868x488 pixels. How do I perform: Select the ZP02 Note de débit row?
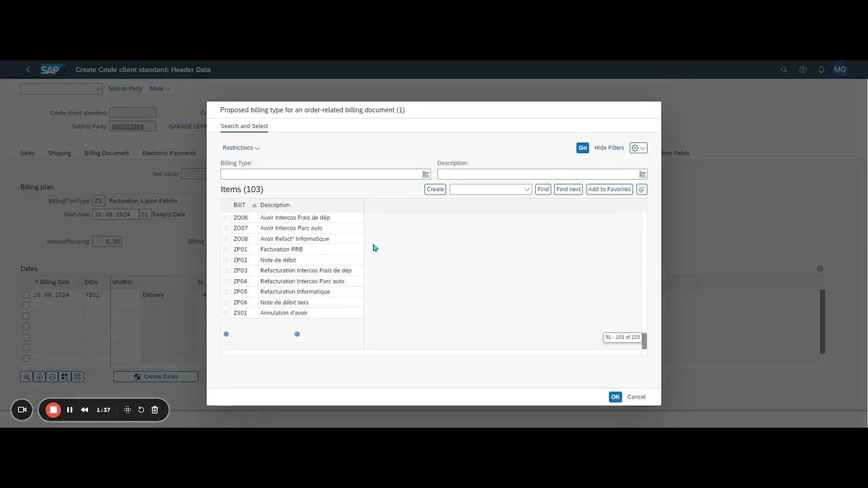[x=292, y=260]
